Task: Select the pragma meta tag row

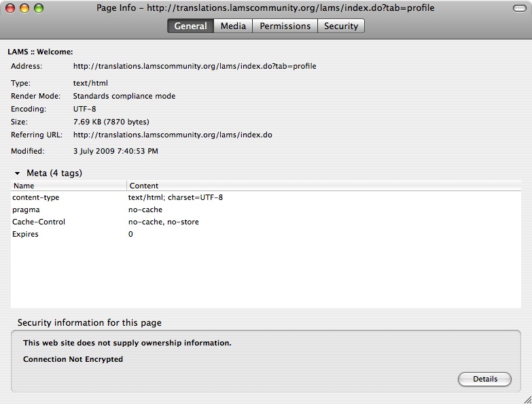Action: coord(265,209)
